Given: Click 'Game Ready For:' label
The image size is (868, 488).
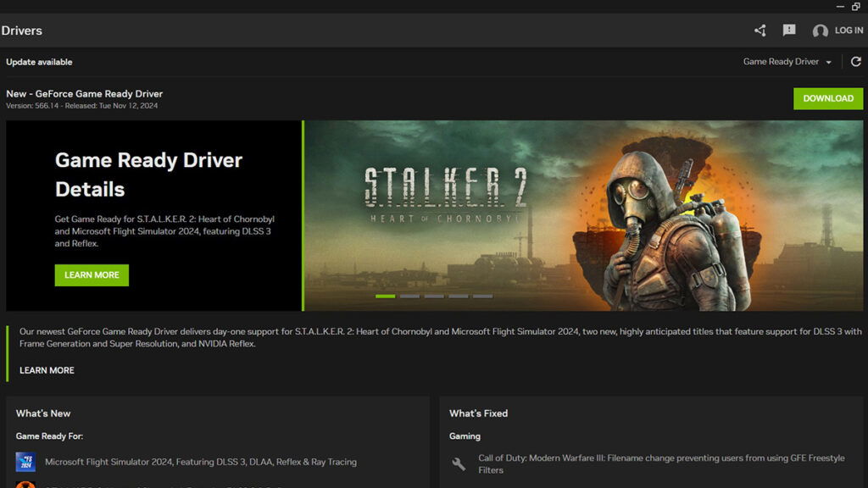Looking at the screenshot, I should tap(49, 436).
